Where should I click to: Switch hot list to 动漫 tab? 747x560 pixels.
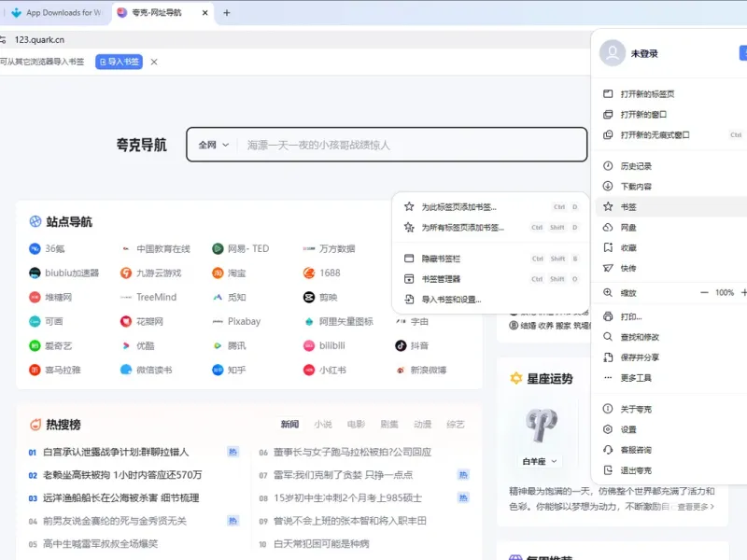pos(423,424)
